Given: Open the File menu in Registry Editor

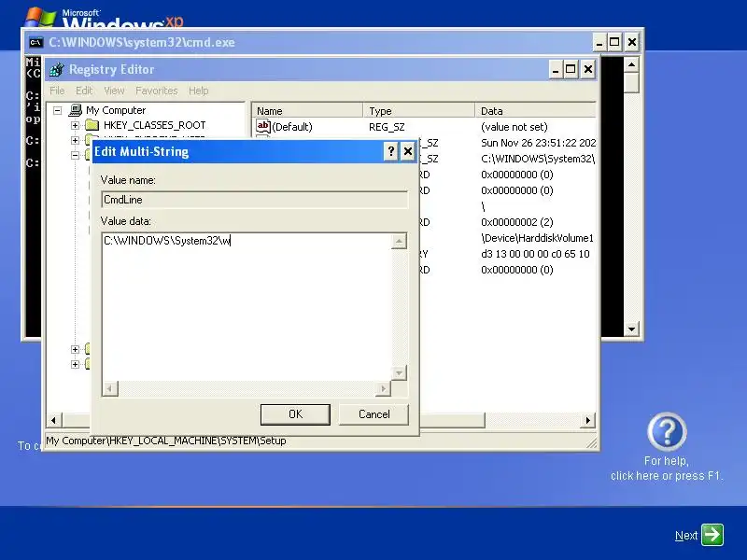Looking at the screenshot, I should [57, 91].
